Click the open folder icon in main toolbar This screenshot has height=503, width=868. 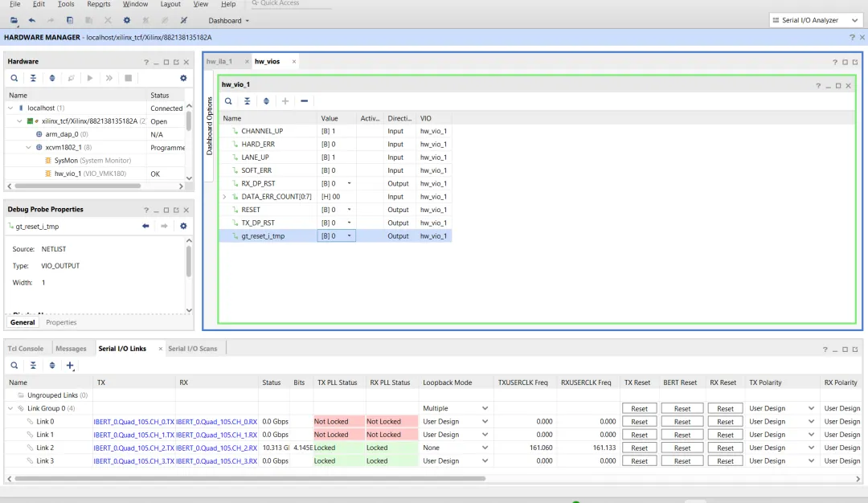coord(14,20)
